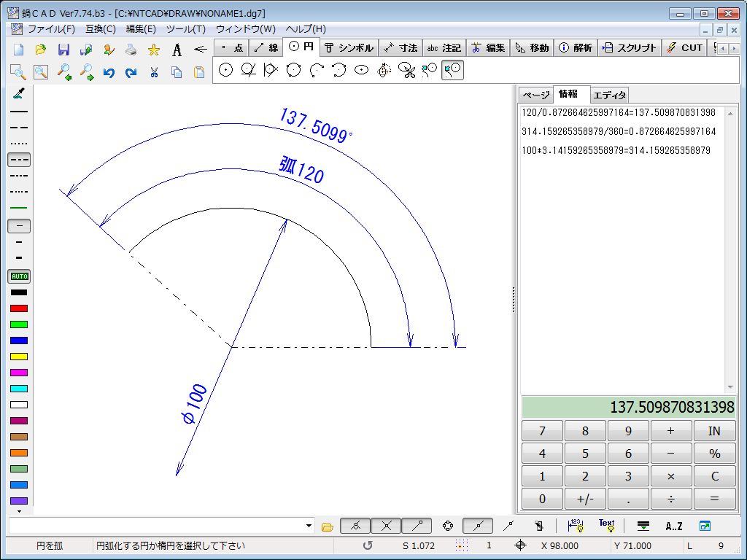Click the zoom previous magnifier icon
Screen dimensions: 747x560
64,72
